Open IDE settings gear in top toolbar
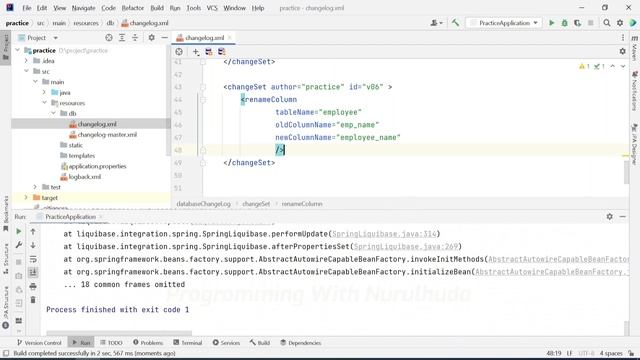 [620, 23]
